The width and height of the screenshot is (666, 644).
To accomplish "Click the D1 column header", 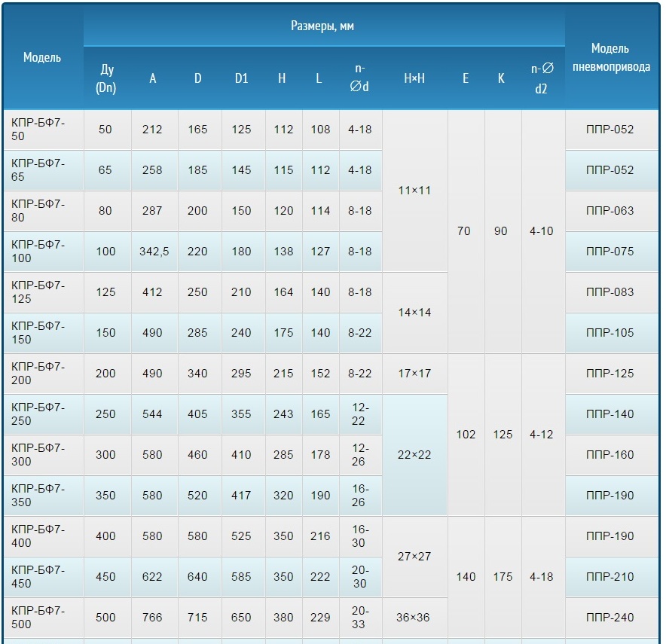I will coord(242,78).
